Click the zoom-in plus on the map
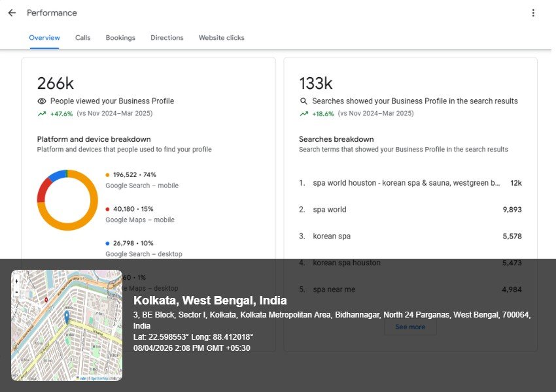556x392 pixels. coord(16,281)
